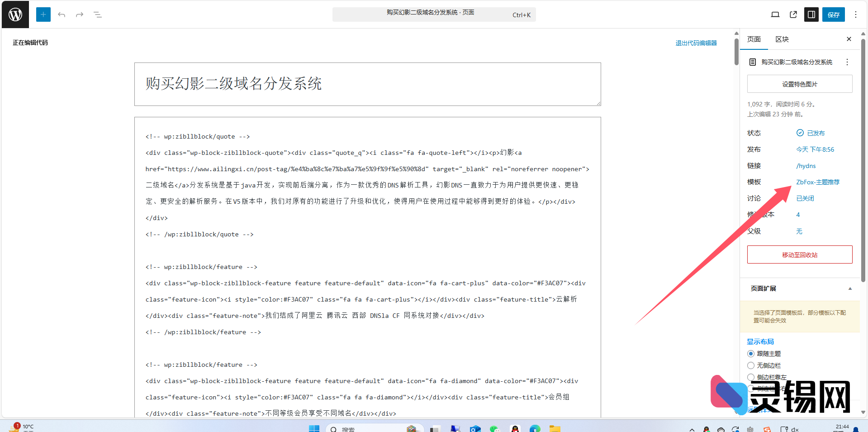Open the preview monitor icon
The width and height of the screenshot is (868, 432).
pos(775,14)
